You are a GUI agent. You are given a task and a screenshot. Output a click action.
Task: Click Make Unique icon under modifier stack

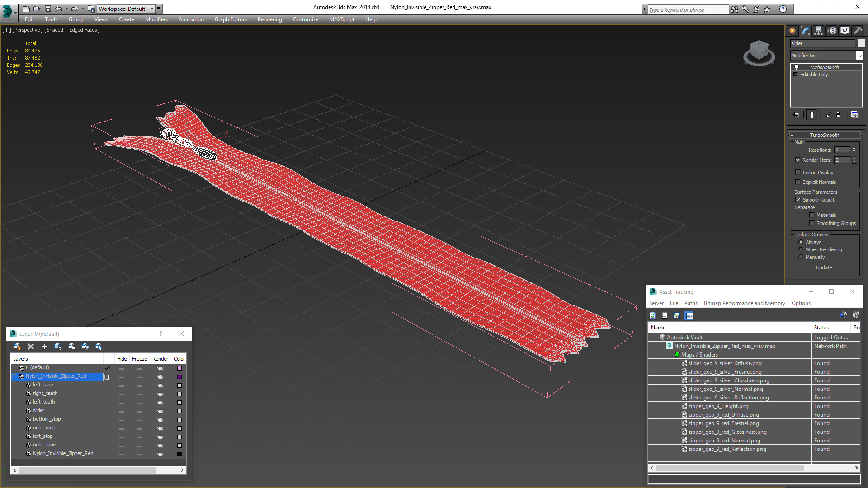tap(827, 115)
